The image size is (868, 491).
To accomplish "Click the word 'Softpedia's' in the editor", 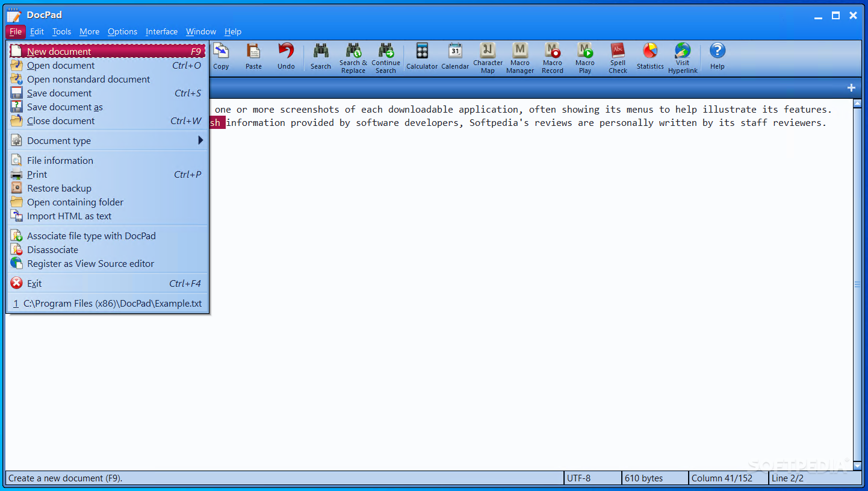I will click(x=499, y=123).
